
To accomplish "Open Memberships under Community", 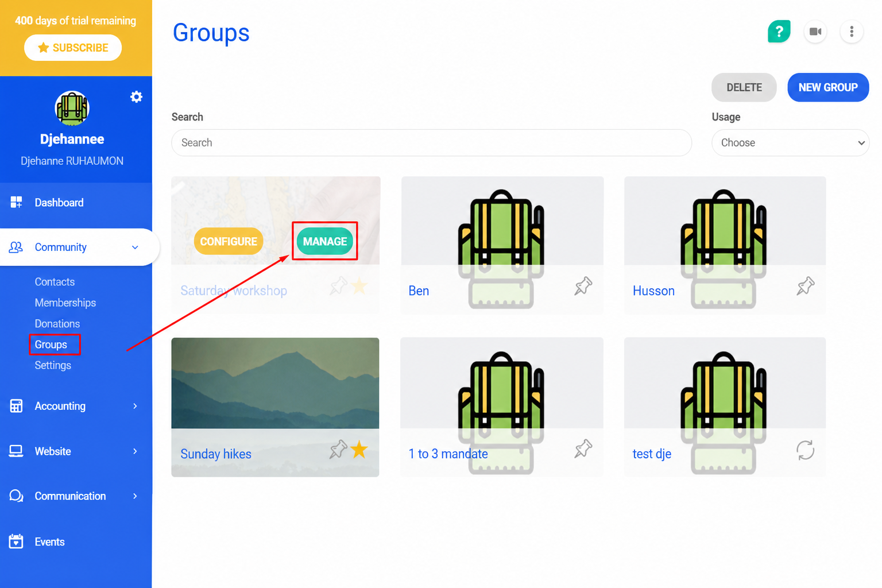I will 65,303.
